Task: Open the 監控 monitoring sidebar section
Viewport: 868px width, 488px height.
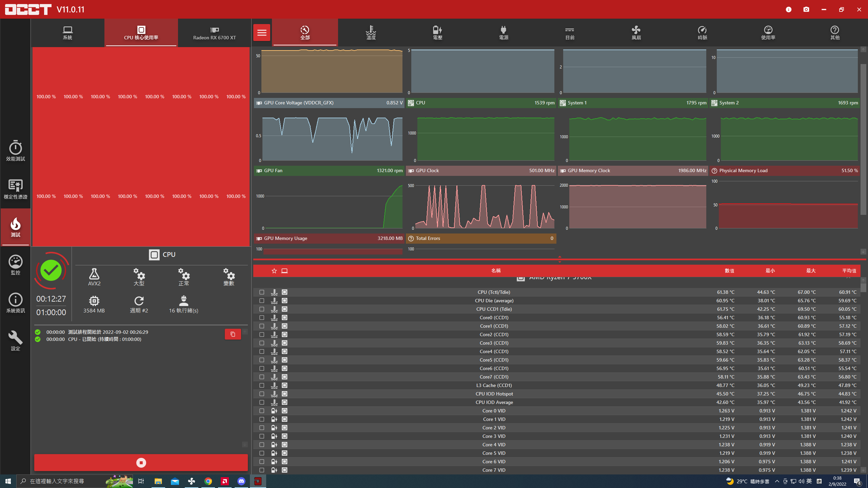Action: (15, 265)
